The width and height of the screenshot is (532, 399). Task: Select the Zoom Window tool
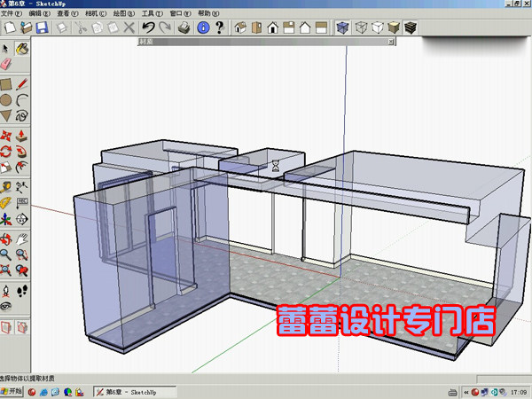coord(21,254)
